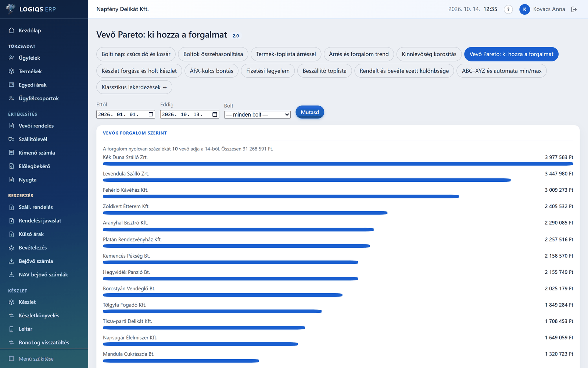Click Platán Rendezvényház Kft. customer name
Viewport: 588px width, 368px height.
(x=132, y=239)
